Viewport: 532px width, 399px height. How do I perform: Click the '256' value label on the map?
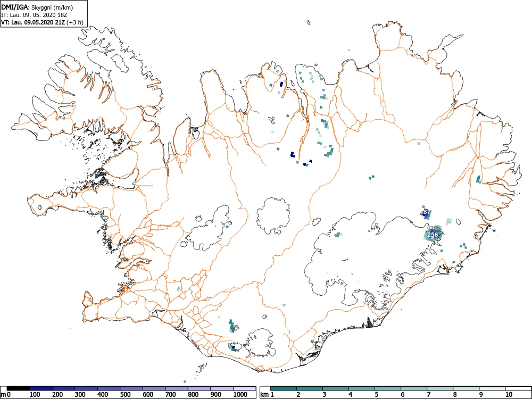coord(433,235)
